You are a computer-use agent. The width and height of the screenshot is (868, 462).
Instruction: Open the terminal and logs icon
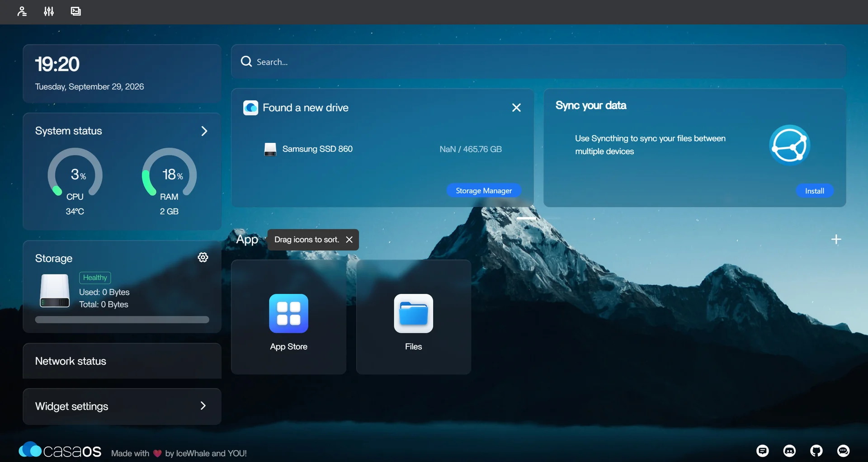tap(76, 11)
